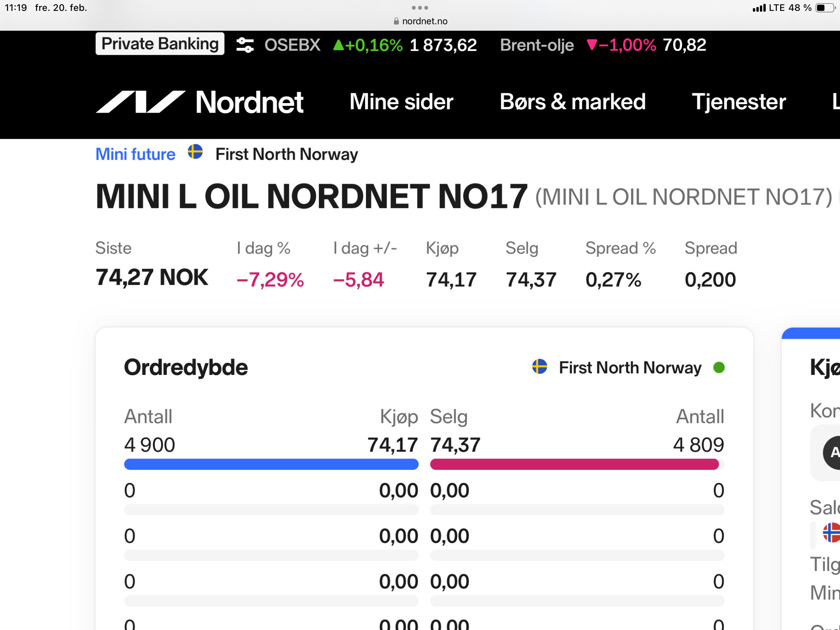Tap the battery indicator in status bar
The width and height of the screenshot is (840, 630).
pyautogui.click(x=825, y=8)
